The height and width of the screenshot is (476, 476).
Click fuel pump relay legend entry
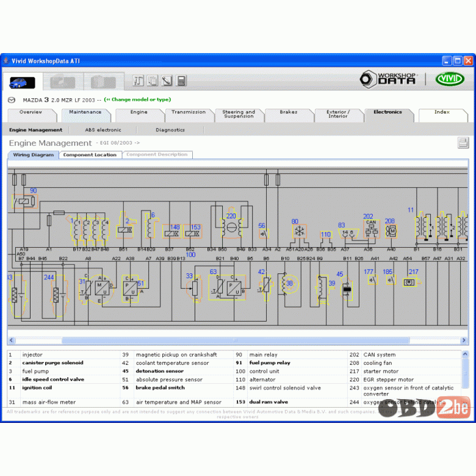click(x=270, y=362)
